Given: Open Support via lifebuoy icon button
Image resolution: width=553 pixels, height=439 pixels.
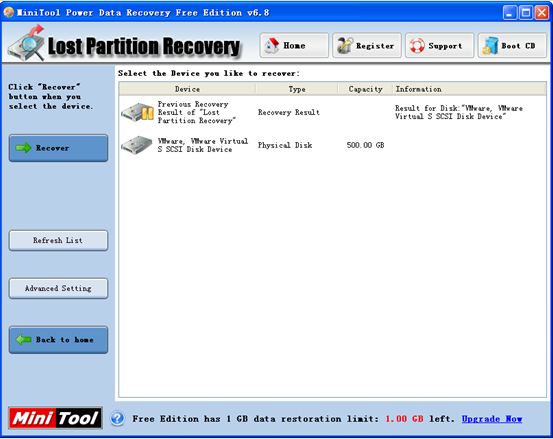Looking at the screenshot, I should click(x=439, y=45).
